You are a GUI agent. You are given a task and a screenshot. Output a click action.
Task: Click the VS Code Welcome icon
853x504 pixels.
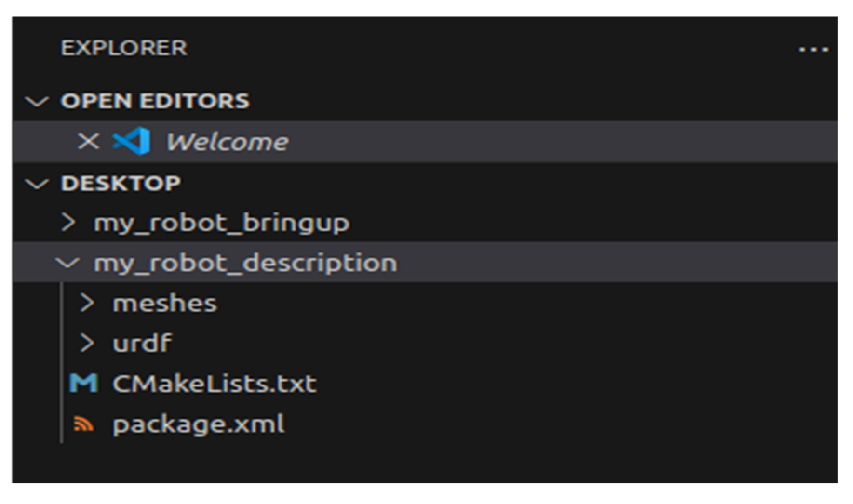pos(132,141)
